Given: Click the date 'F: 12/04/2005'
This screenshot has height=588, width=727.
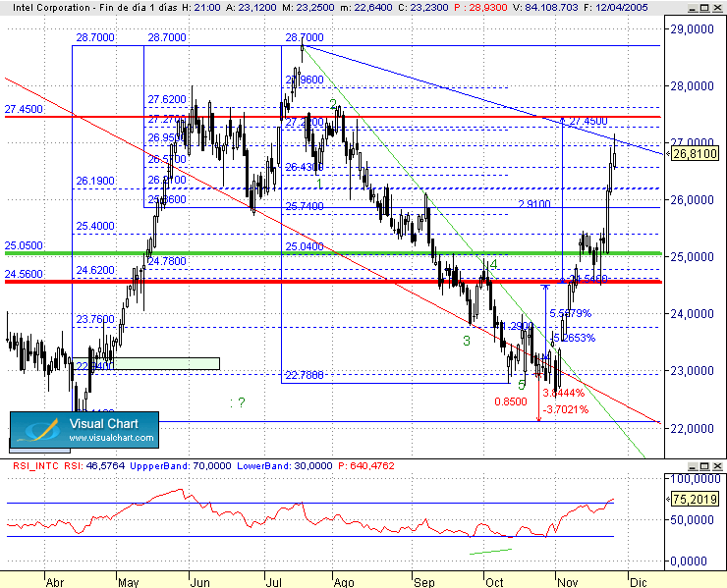Looking at the screenshot, I should click(615, 8).
